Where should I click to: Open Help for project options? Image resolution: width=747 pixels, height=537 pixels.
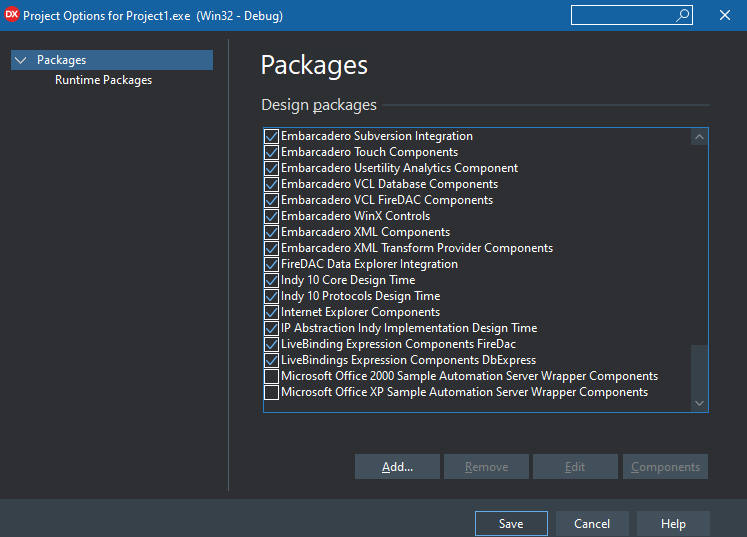tap(673, 524)
